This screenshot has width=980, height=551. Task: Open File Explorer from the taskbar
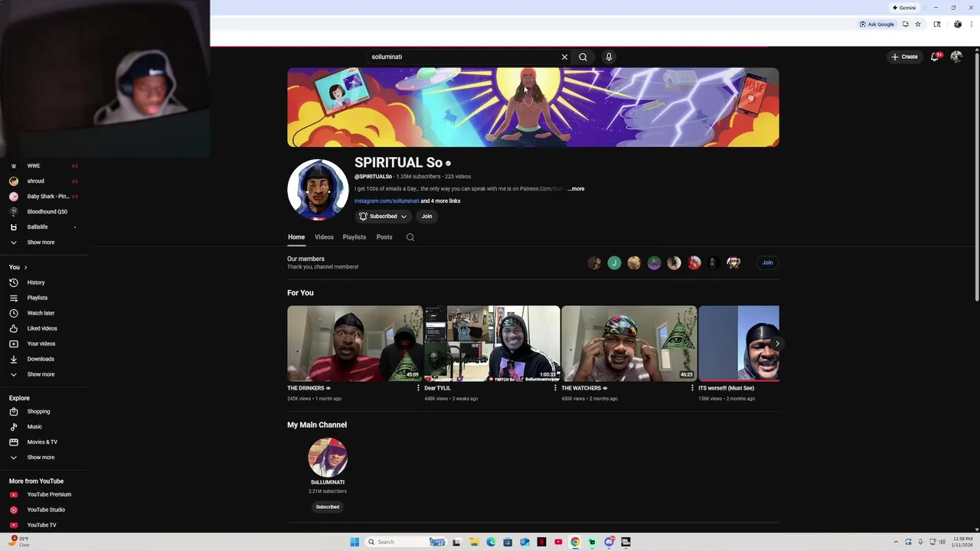point(474,542)
